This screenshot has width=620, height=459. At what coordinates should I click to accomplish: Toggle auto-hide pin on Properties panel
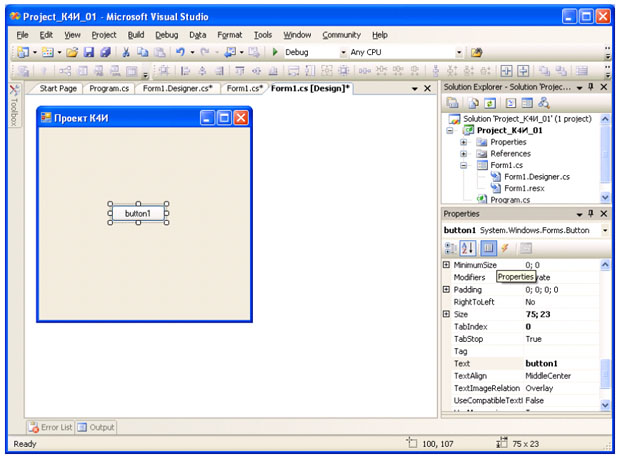click(591, 213)
